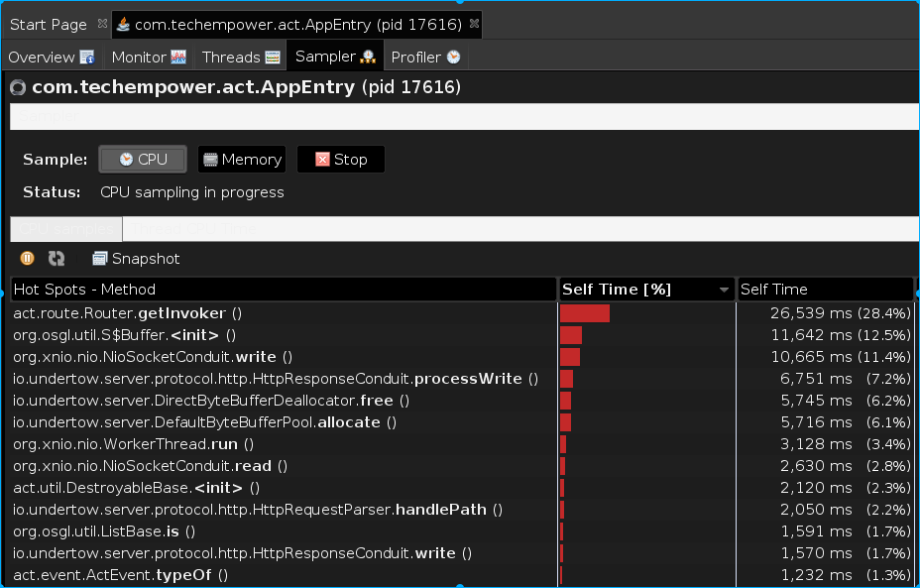Stop the sampling session

[341, 159]
